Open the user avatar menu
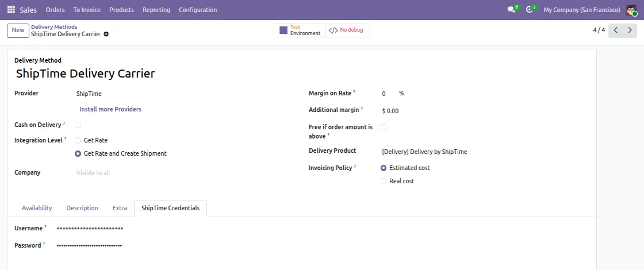The image size is (644, 270). pos(631,10)
